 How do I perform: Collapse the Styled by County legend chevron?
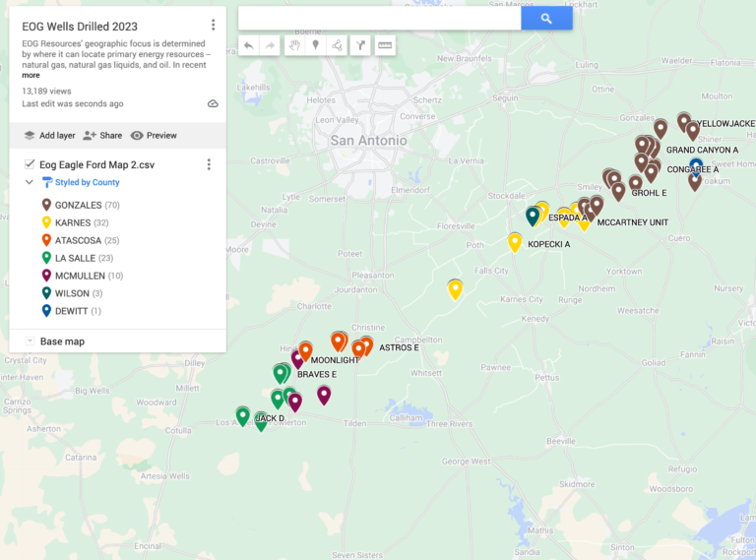click(30, 182)
